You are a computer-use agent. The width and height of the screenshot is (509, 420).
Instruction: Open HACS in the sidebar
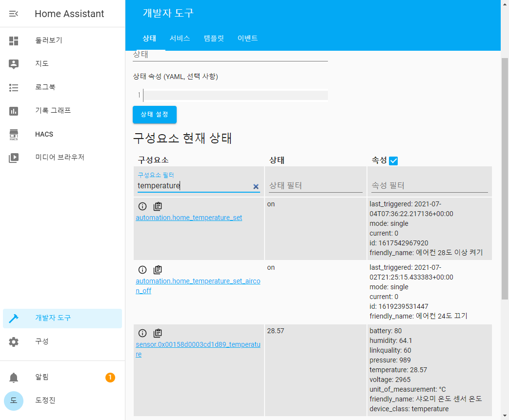point(62,134)
